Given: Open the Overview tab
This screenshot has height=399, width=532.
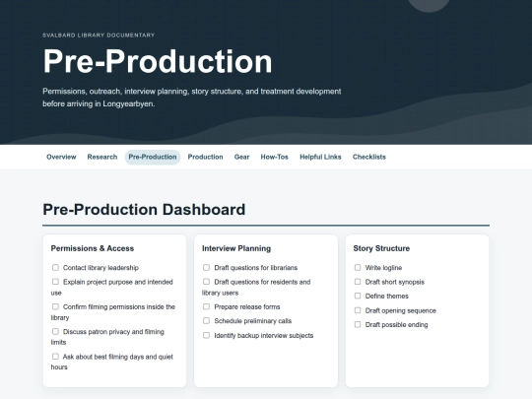Looking at the screenshot, I should pyautogui.click(x=61, y=157).
